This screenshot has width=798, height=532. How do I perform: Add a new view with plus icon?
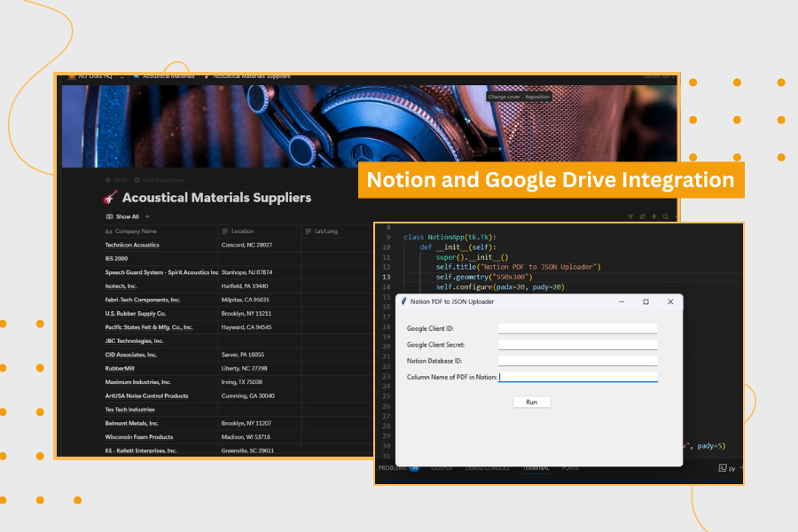147,216
